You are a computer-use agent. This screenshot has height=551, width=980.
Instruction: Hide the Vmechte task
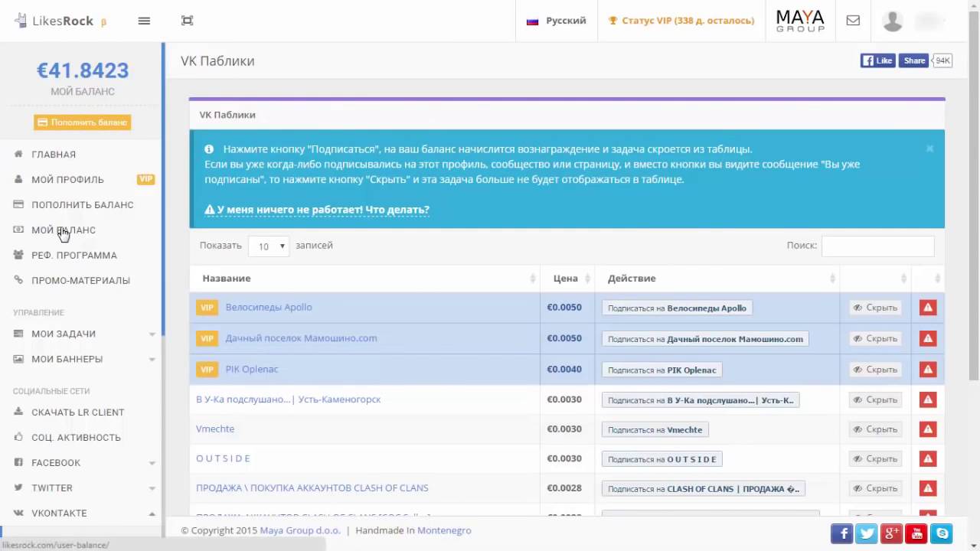coord(875,429)
